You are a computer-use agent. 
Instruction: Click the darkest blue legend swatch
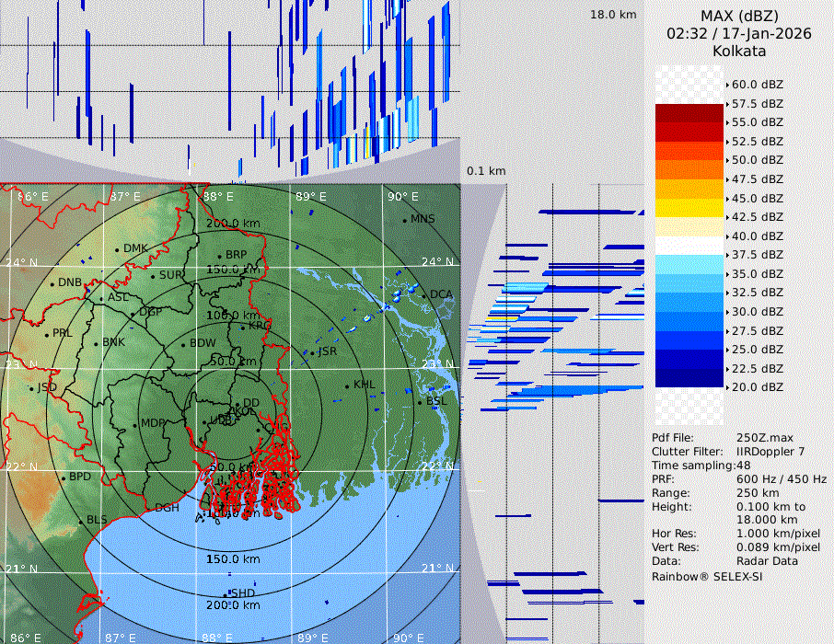point(689,378)
